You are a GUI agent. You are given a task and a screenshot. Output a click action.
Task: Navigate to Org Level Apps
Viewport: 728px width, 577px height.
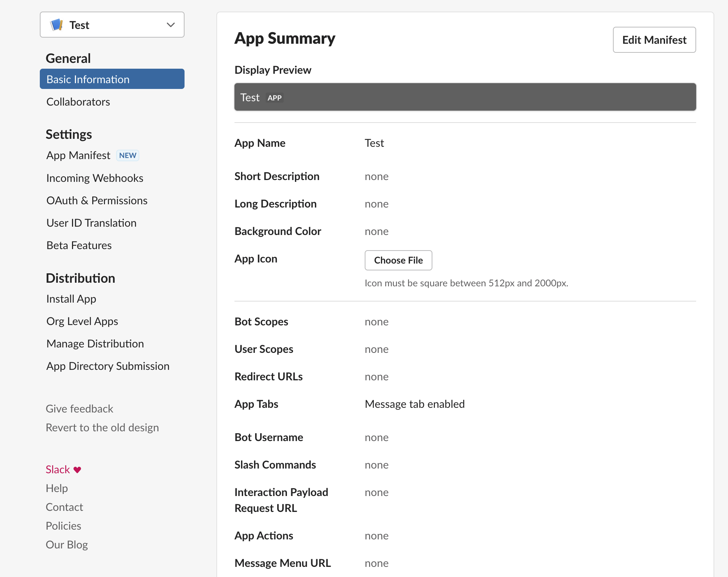[x=82, y=321]
